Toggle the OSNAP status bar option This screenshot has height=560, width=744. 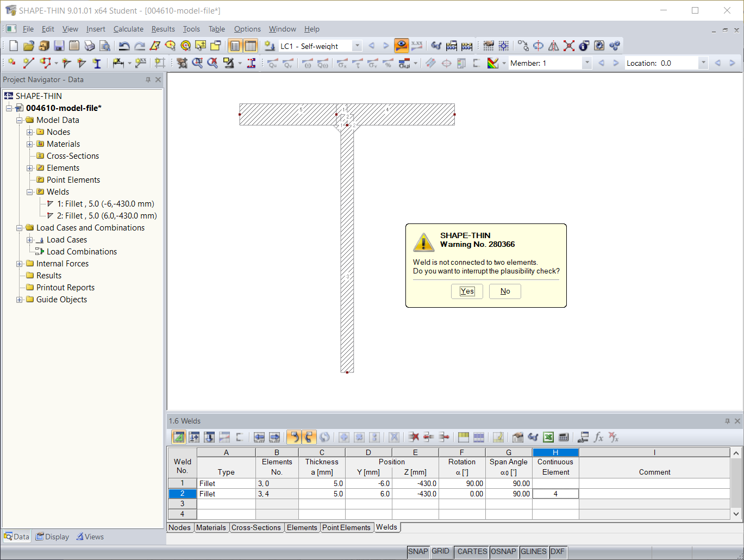point(504,552)
